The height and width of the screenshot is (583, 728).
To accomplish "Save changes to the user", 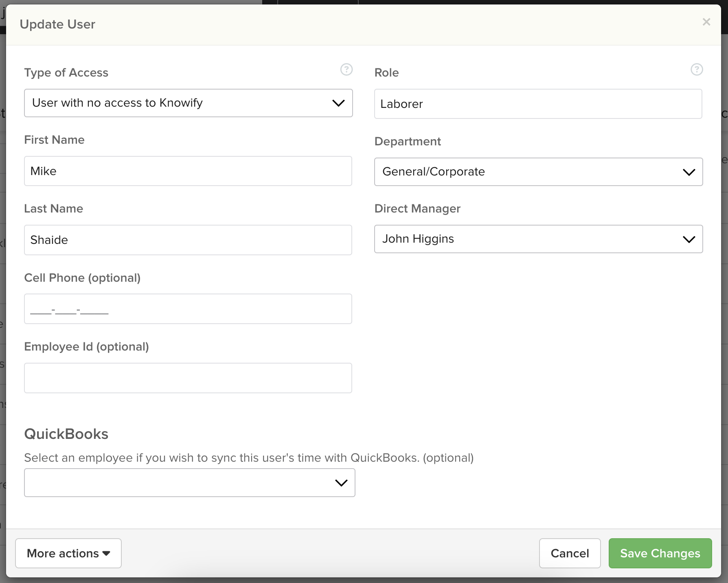I will tap(660, 553).
